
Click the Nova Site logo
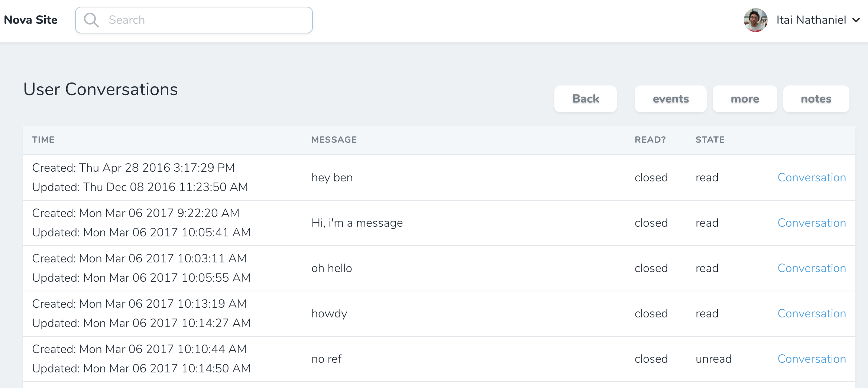(x=31, y=20)
